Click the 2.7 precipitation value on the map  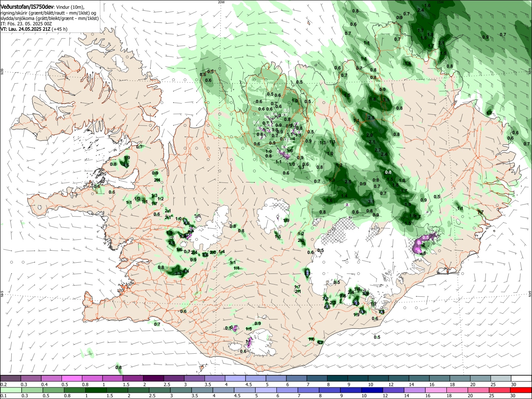378,150
